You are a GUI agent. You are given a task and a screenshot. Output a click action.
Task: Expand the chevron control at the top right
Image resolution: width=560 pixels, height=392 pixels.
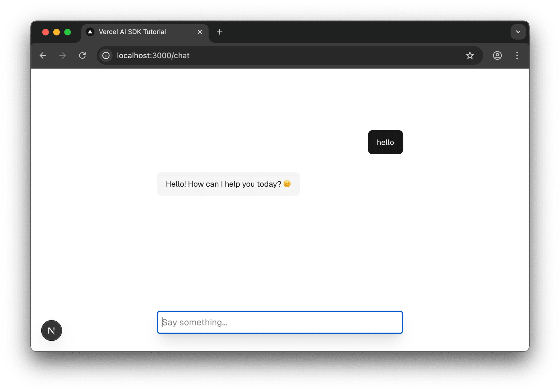(518, 32)
